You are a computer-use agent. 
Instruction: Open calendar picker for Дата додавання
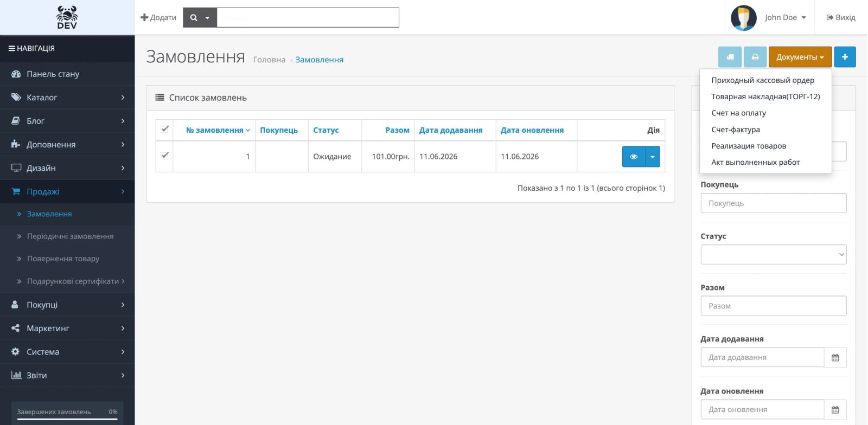(835, 358)
